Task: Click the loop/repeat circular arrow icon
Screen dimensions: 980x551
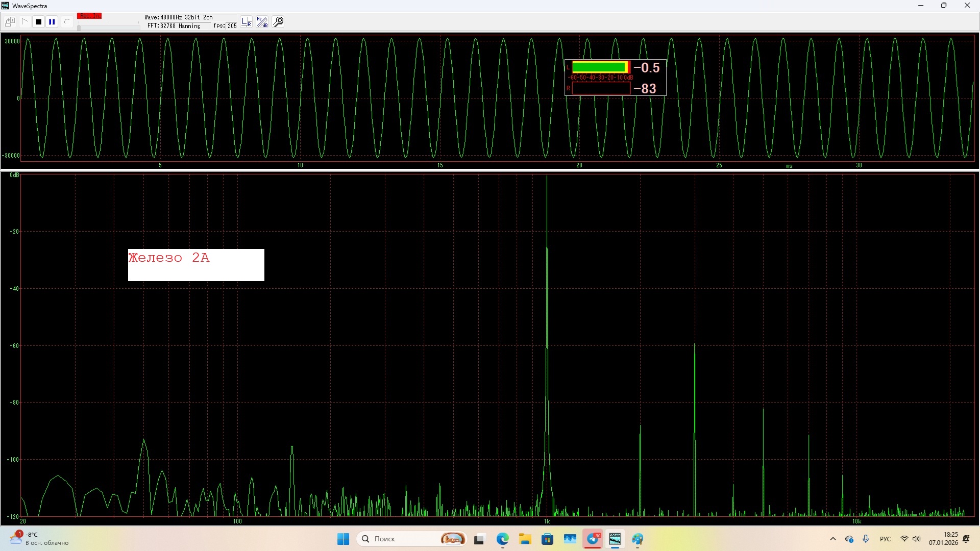Action: click(66, 21)
